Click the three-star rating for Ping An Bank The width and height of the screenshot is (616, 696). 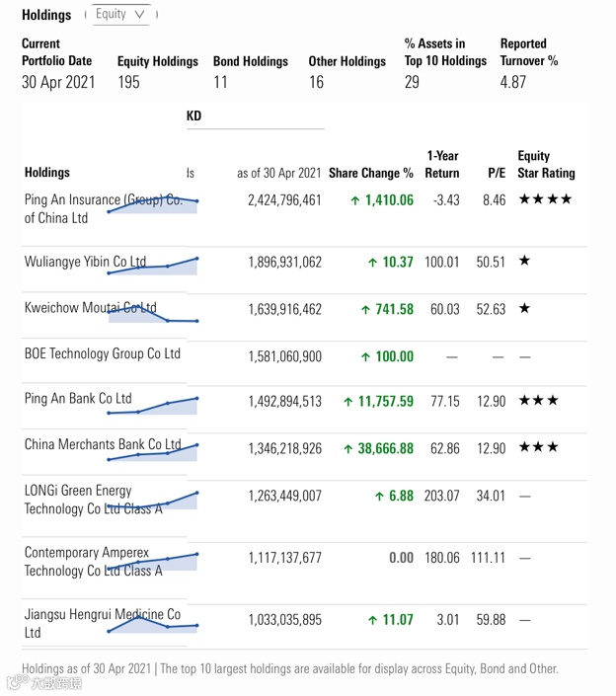539,401
